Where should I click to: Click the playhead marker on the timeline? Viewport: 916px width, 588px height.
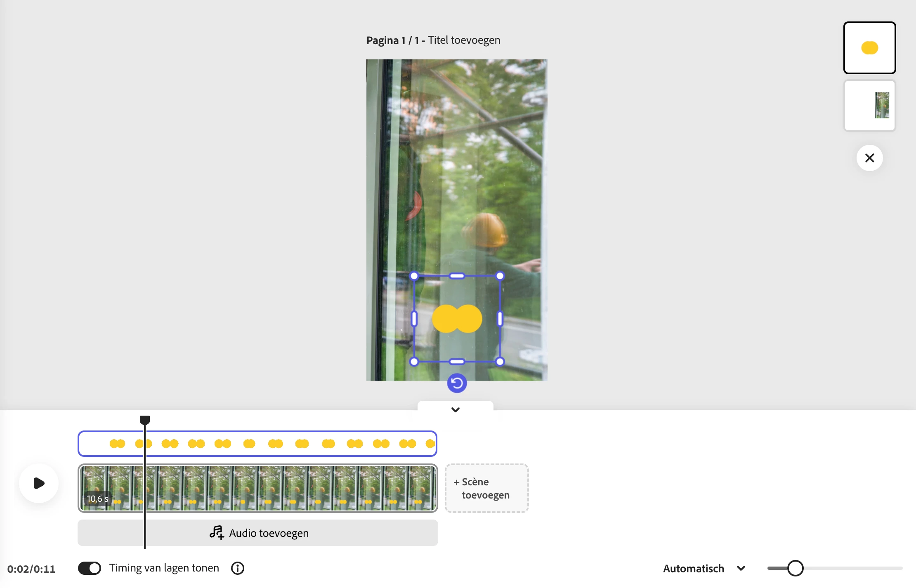pyautogui.click(x=144, y=420)
